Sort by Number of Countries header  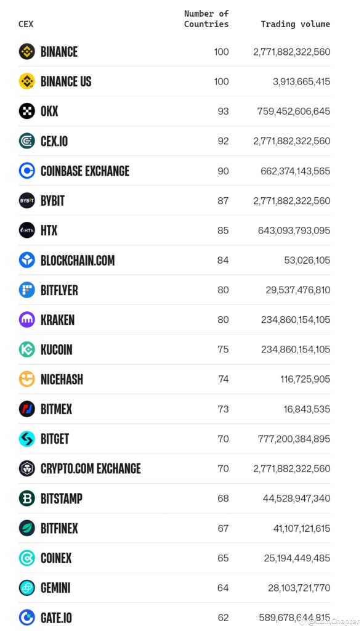point(206,19)
